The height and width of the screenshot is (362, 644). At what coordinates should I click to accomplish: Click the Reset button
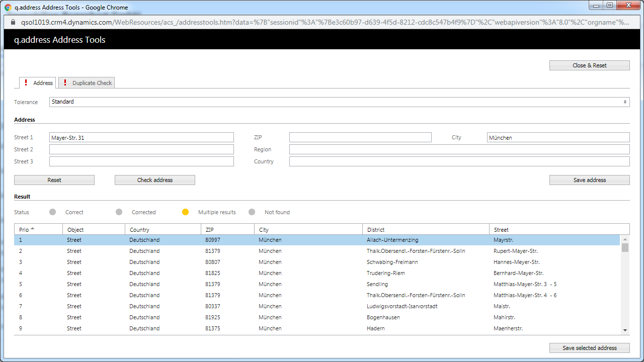click(x=54, y=180)
